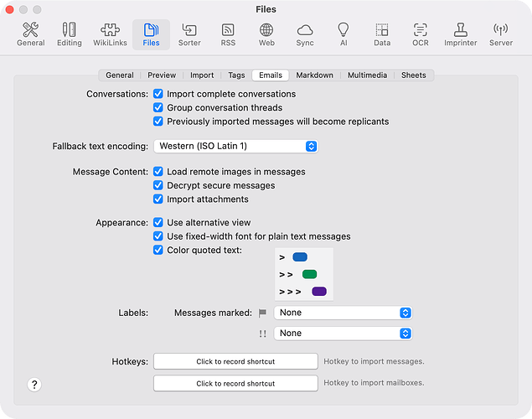Click the help question mark button
This screenshot has height=419, width=532.
tap(34, 385)
